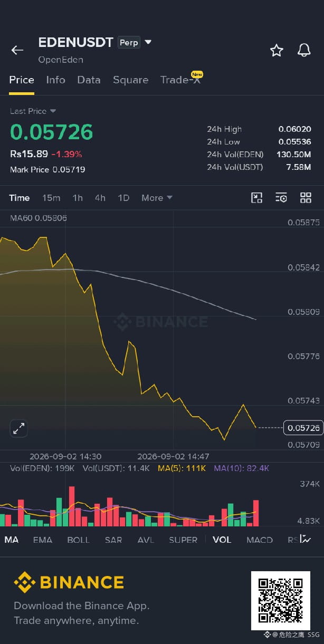324x644 pixels.
Task: Switch to the Info tab
Action: pos(55,80)
